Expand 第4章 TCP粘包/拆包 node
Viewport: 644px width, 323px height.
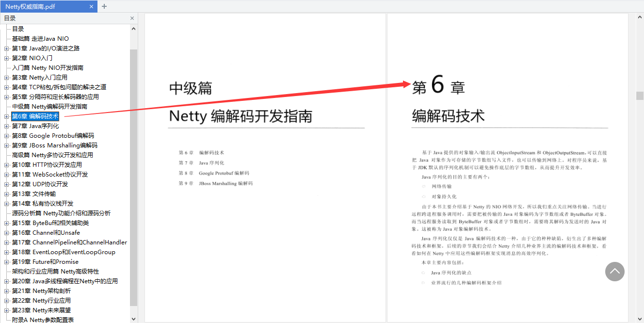pyautogui.click(x=6, y=87)
